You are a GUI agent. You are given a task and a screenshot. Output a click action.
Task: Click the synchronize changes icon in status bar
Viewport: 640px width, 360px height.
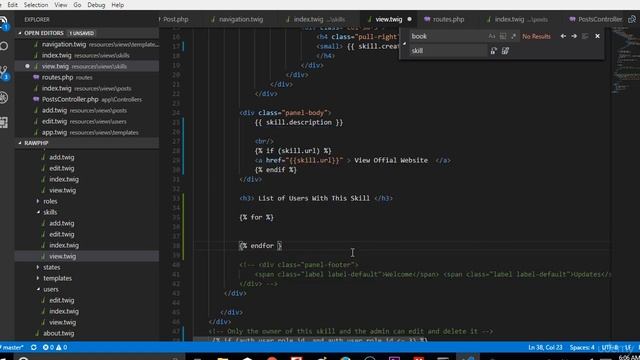33,347
